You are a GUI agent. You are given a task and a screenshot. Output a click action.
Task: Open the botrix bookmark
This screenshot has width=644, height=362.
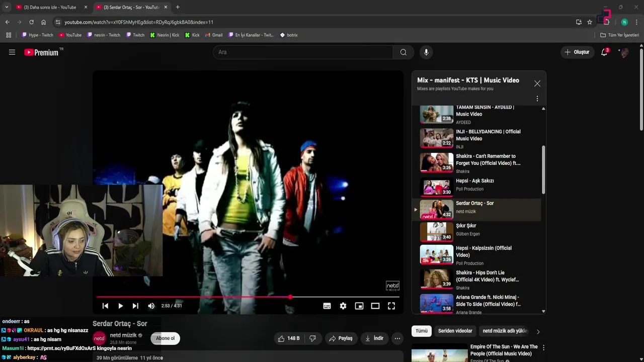[289, 35]
